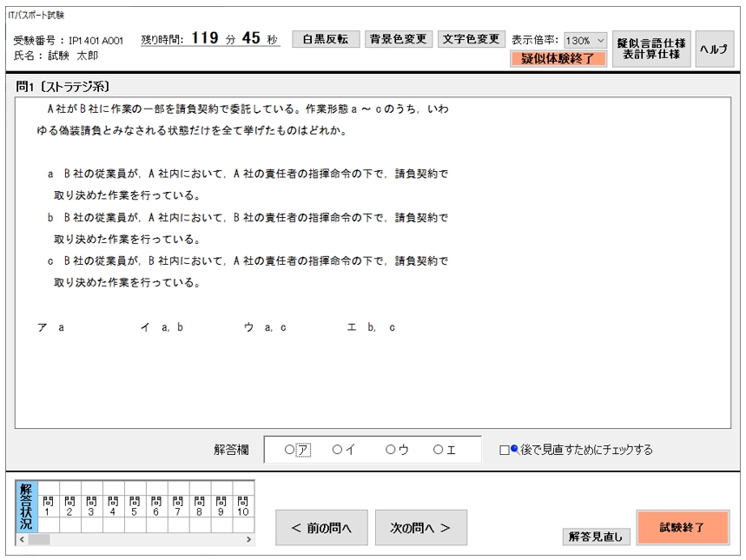Screen dimensions: 746x560
Task: Open the 解答見直し review screen
Action: point(595,537)
